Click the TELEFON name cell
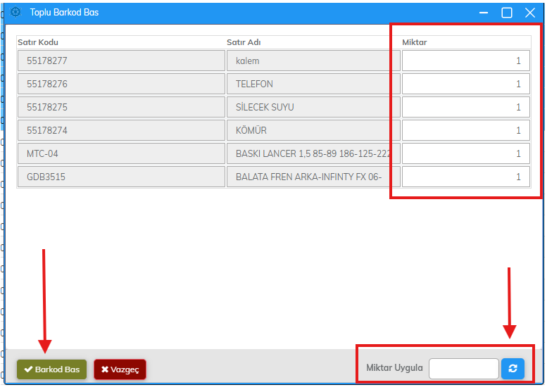 pyautogui.click(x=313, y=84)
